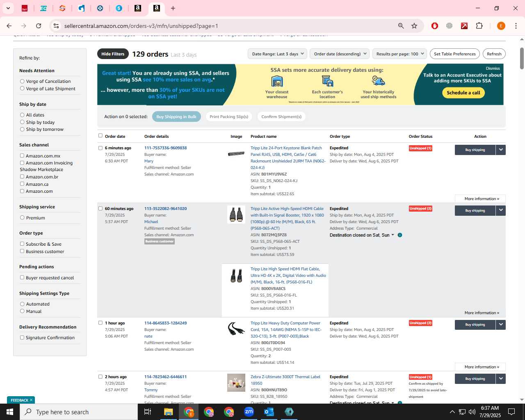Choose Ship by today radio option
The width and height of the screenshot is (525, 420).
22,122
